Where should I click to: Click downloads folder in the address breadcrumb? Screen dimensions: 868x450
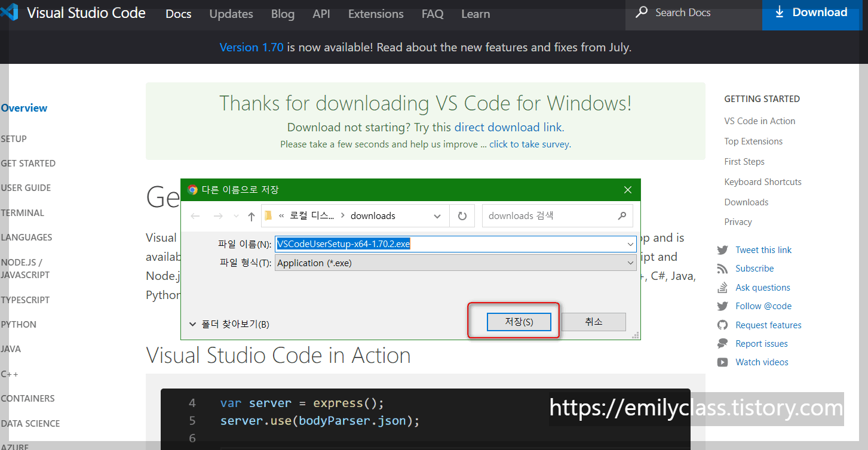(x=373, y=216)
